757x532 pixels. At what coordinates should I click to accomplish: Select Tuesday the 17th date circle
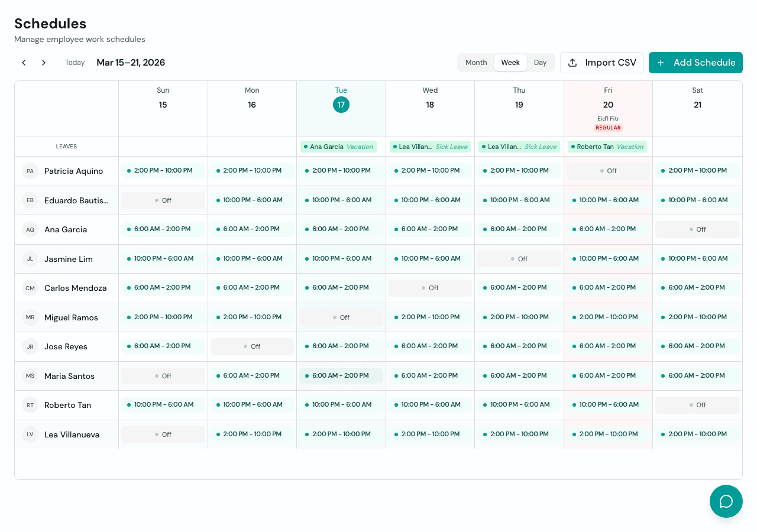click(x=341, y=105)
